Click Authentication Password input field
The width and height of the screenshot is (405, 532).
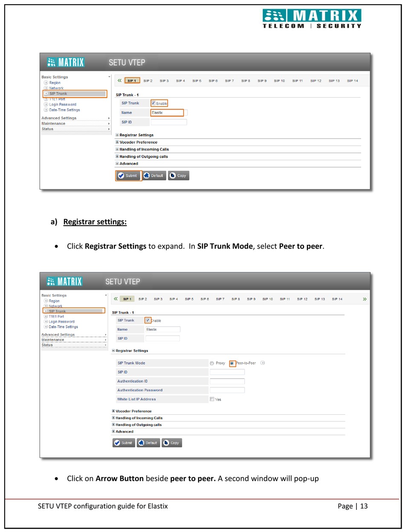(227, 390)
